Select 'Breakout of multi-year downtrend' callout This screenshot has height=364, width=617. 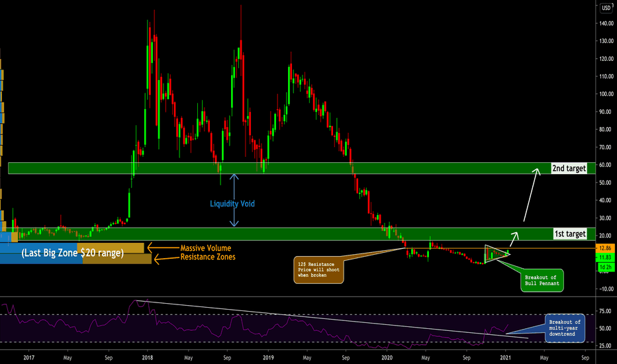tap(565, 328)
